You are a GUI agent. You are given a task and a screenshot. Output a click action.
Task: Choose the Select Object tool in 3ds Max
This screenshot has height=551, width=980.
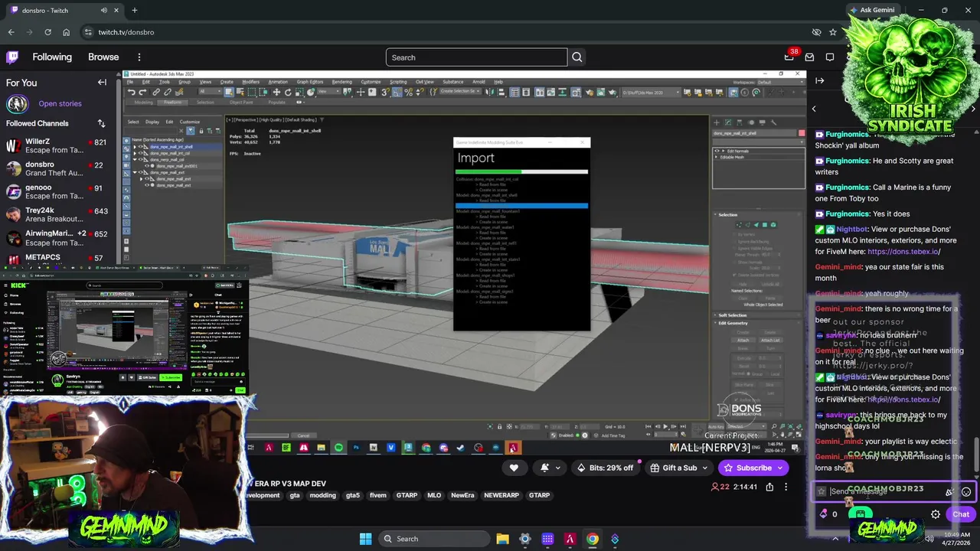228,93
